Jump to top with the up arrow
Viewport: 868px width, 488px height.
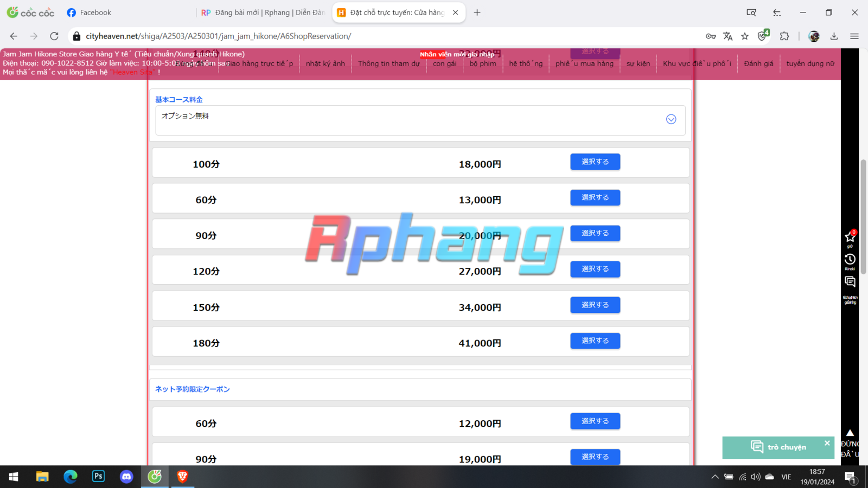point(850,433)
